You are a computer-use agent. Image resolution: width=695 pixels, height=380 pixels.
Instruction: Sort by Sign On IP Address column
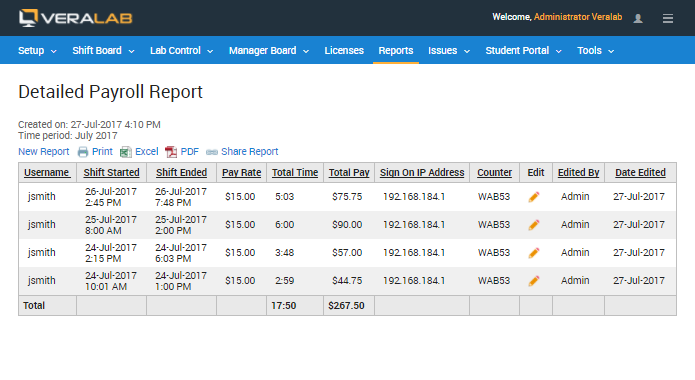(422, 172)
